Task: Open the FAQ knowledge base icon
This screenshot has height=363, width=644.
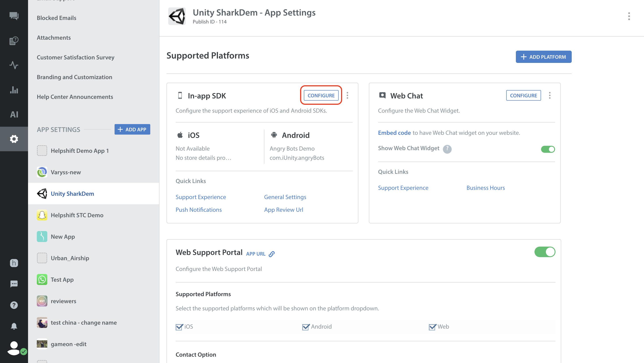Action: [x=14, y=41]
